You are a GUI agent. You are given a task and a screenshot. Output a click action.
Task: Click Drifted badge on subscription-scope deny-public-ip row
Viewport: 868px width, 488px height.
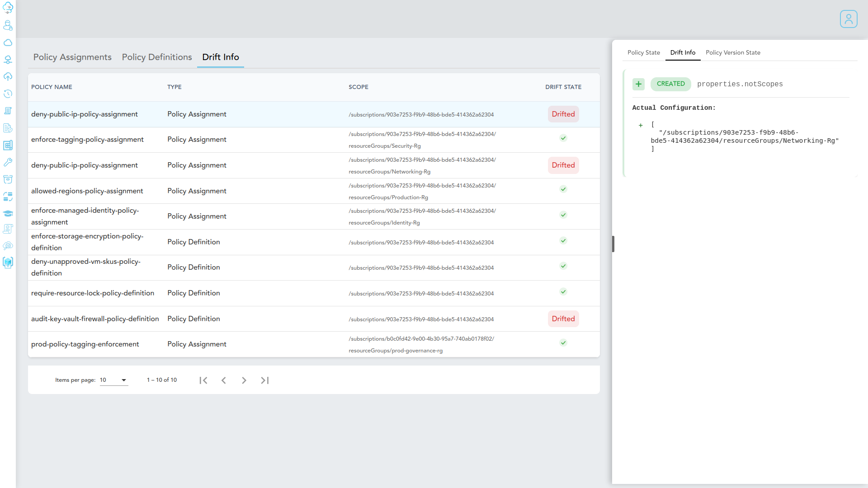[563, 114]
